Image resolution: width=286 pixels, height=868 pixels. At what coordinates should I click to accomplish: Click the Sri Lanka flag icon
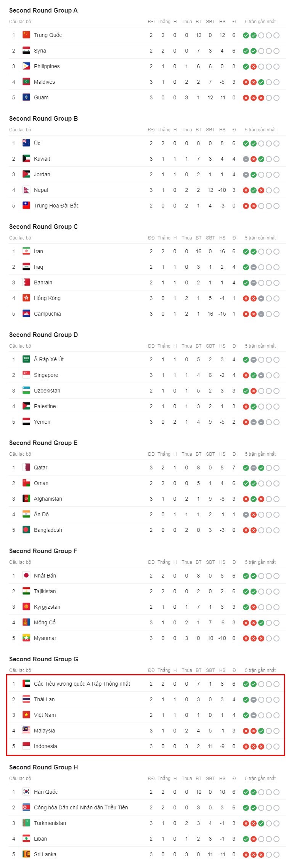[x=26, y=854]
